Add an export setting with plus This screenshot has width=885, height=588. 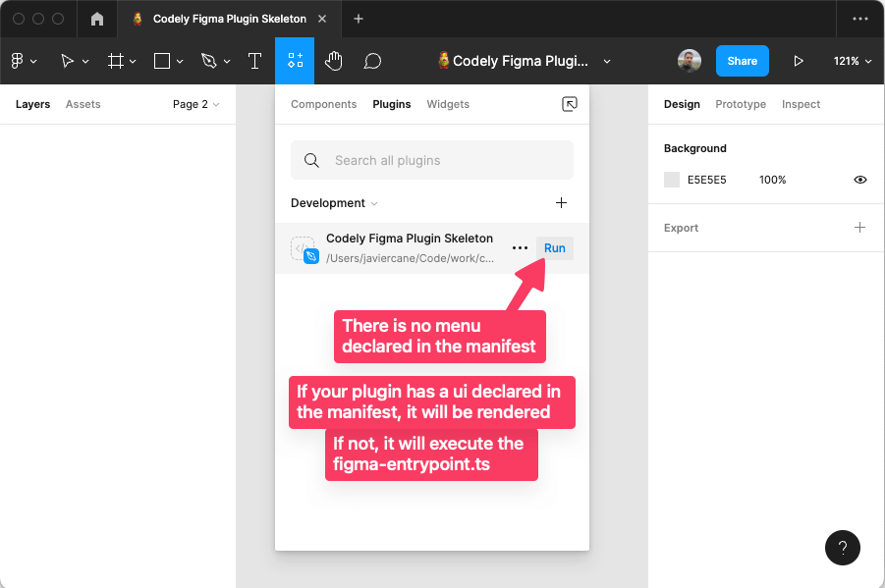(x=859, y=228)
